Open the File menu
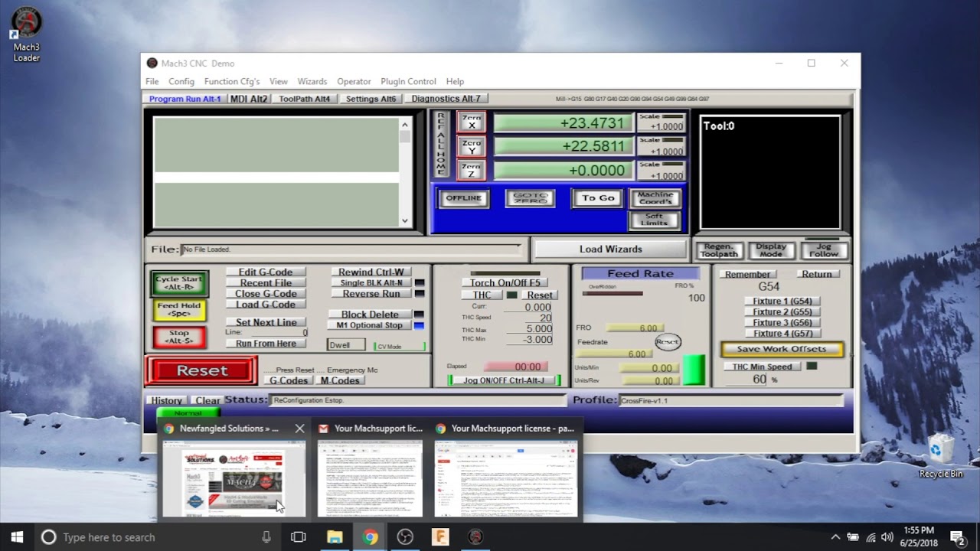The image size is (980, 551). coord(152,82)
